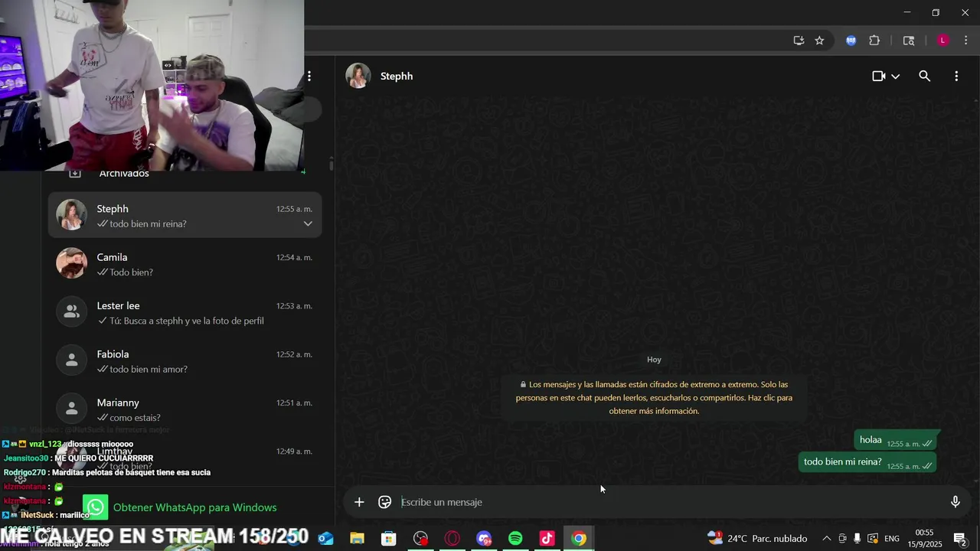
Task: Open the Chrome three-dot menu
Action: [x=965, y=41]
